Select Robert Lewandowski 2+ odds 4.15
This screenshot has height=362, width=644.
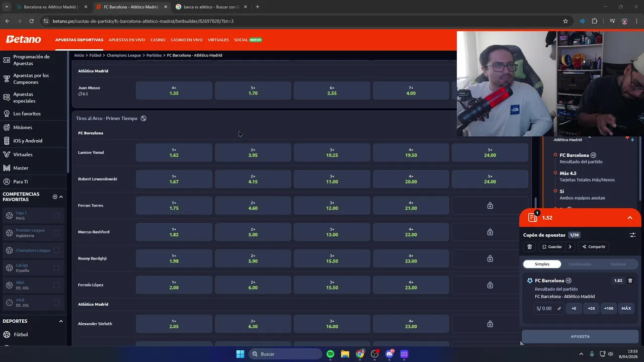click(x=253, y=179)
